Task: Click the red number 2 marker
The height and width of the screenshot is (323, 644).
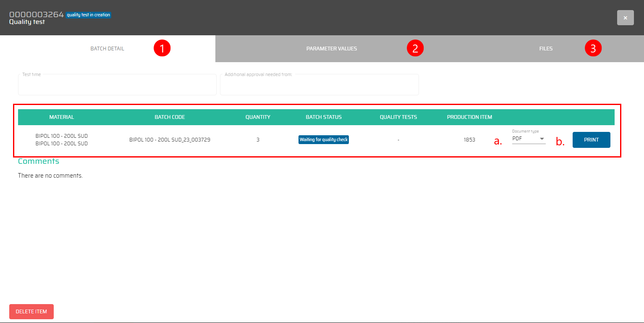Action: point(415,48)
